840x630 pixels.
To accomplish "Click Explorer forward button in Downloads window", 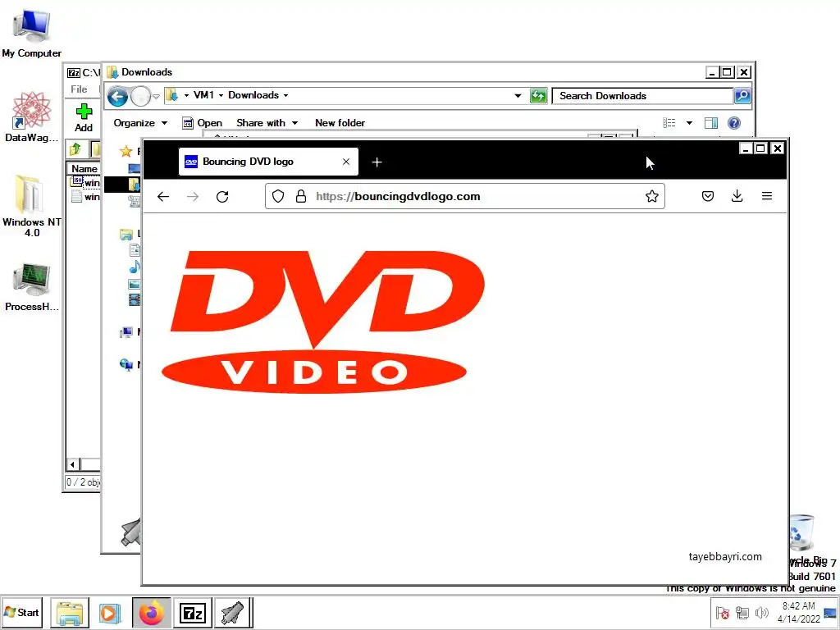I will [x=140, y=97].
